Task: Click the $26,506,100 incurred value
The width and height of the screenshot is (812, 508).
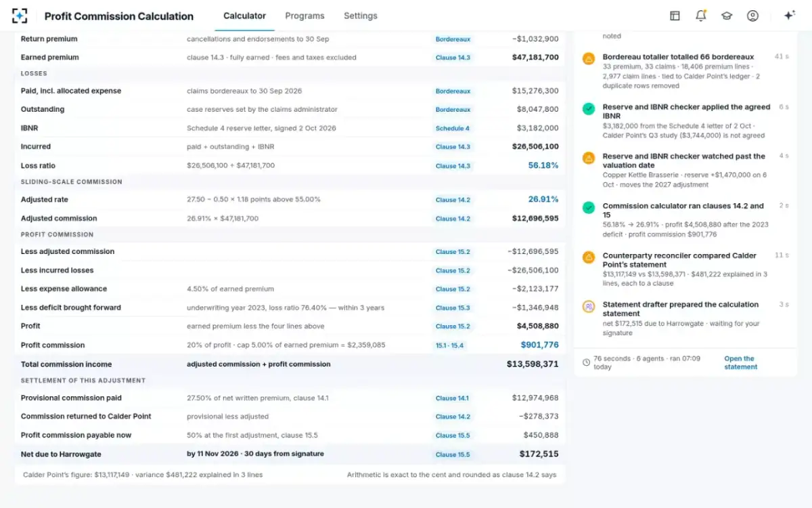Action: [x=535, y=146]
